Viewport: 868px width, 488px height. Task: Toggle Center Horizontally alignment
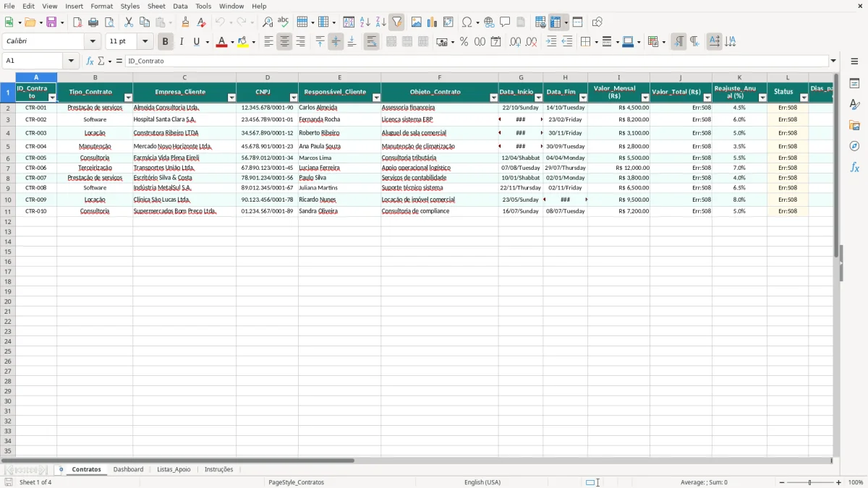[x=284, y=42]
